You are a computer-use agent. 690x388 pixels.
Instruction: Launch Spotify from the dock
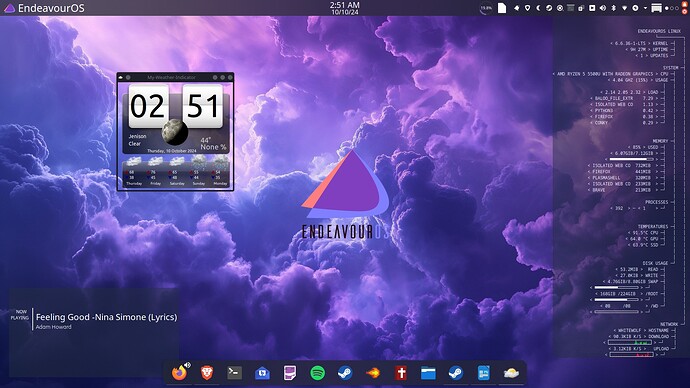[317, 373]
